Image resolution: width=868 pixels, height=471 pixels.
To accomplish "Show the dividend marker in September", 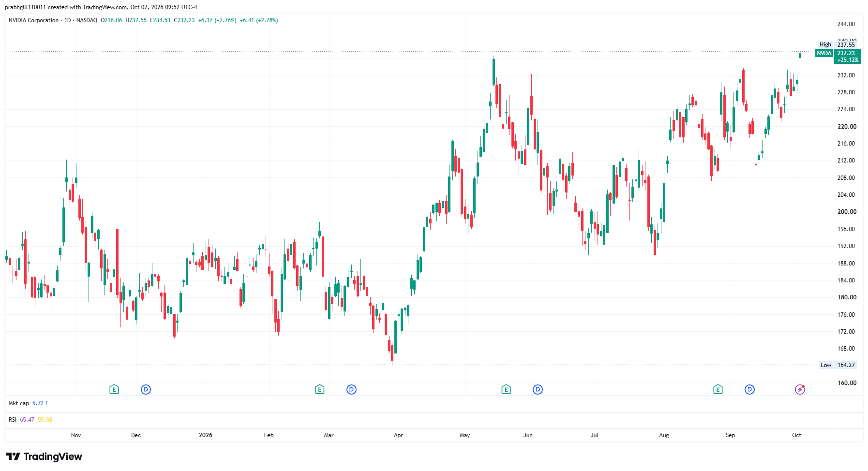I will (749, 389).
